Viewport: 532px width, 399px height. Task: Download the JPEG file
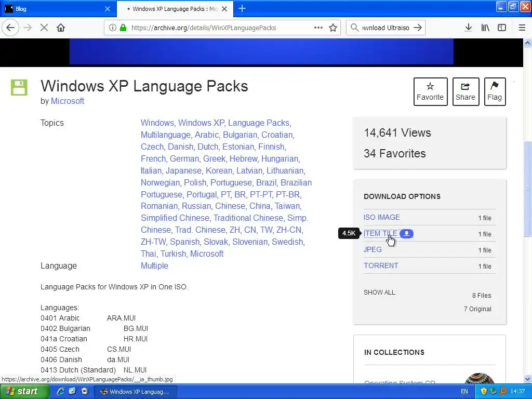pos(373,249)
